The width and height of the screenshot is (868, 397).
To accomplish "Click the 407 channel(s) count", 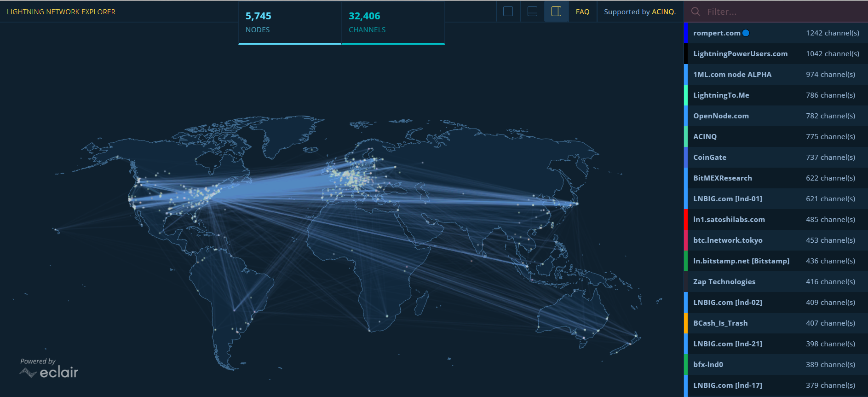I will [830, 323].
